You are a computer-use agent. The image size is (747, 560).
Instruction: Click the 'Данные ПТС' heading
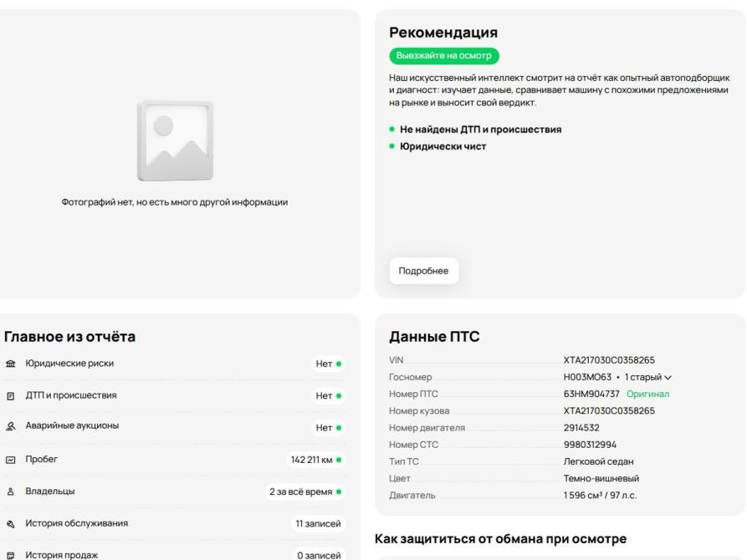click(434, 337)
